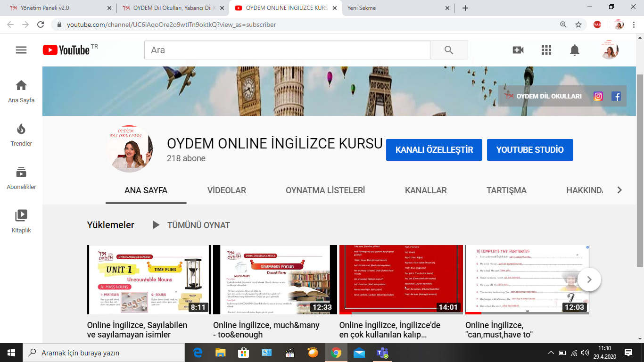Viewport: 644px width, 362px height.
Task: Click the Ara search input field
Action: [287, 50]
